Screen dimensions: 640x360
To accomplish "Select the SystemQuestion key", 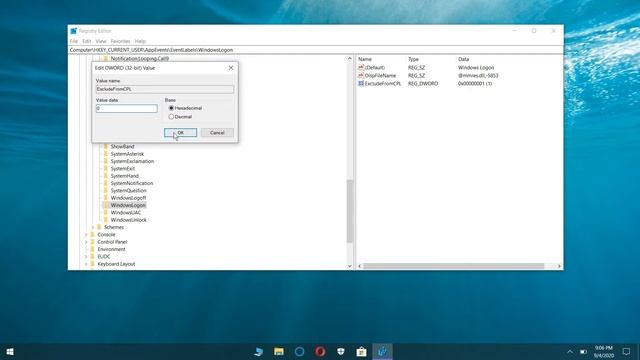I will (128, 191).
